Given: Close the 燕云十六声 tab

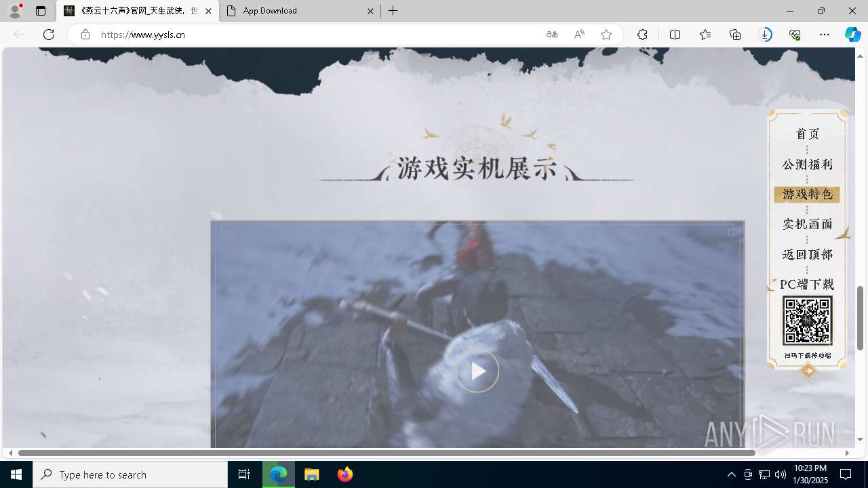Looking at the screenshot, I should (x=208, y=11).
